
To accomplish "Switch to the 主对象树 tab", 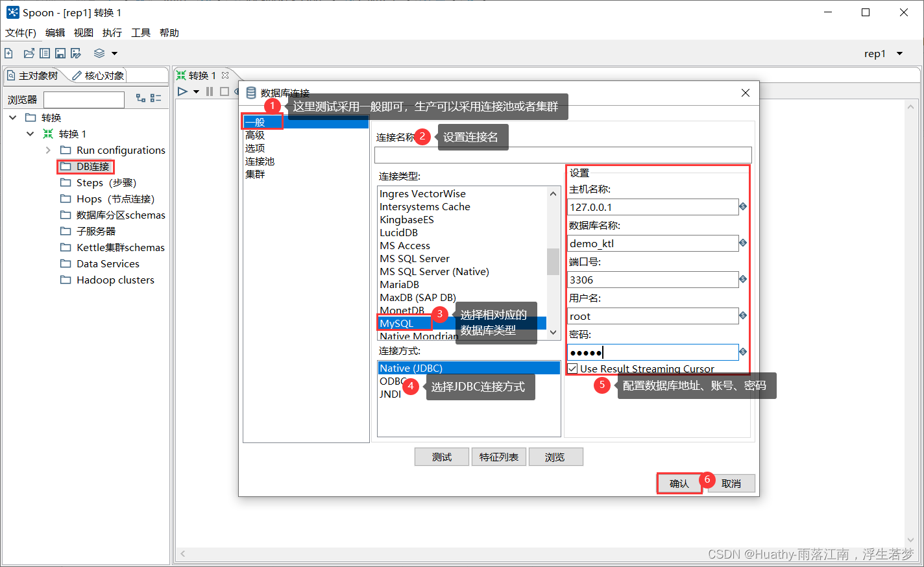I will (32, 76).
